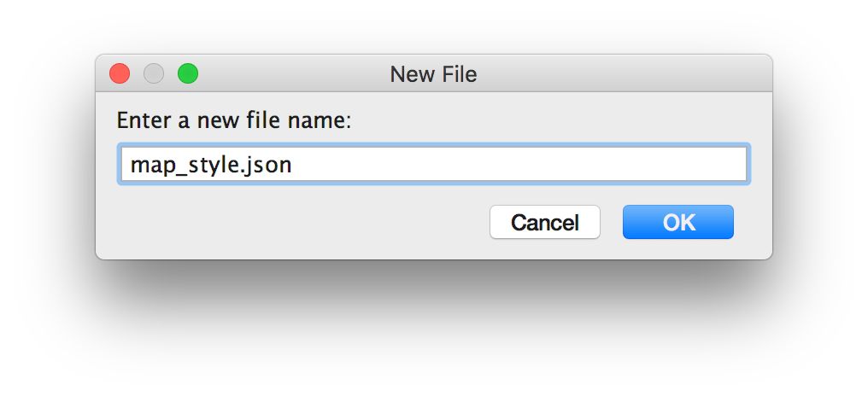868x396 pixels.
Task: Click right after '.json' in the field
Action: [x=293, y=166]
